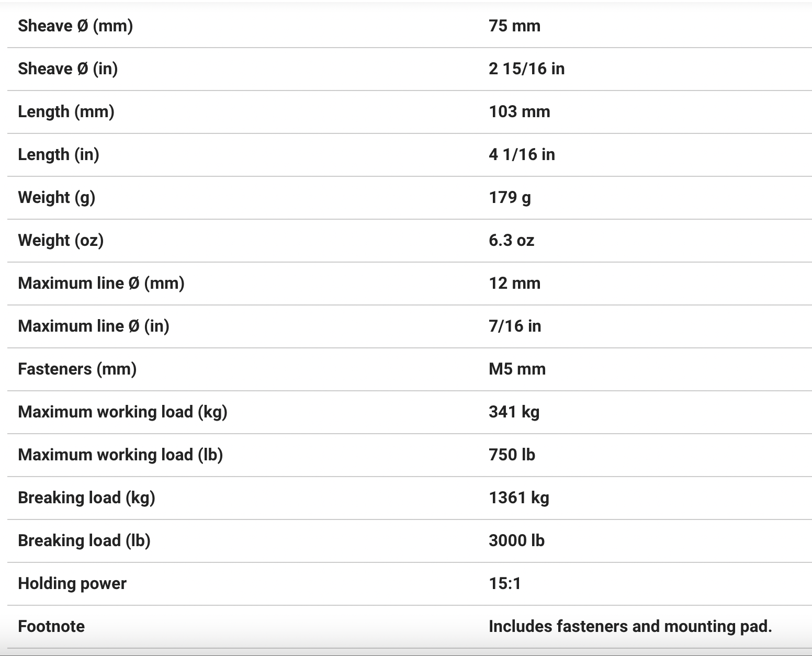Click the "Sheave Ø (mm)" row label
This screenshot has height=656, width=812.
[75, 26]
